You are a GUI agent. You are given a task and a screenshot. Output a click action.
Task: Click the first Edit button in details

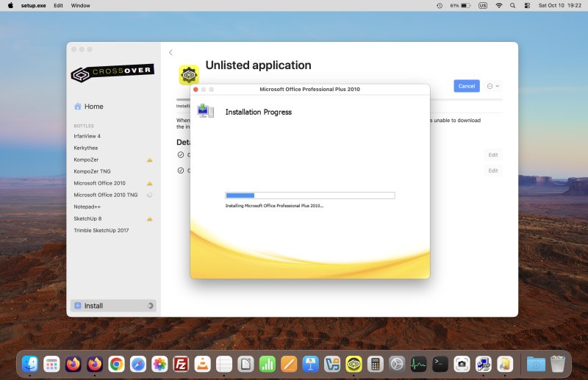click(x=493, y=155)
